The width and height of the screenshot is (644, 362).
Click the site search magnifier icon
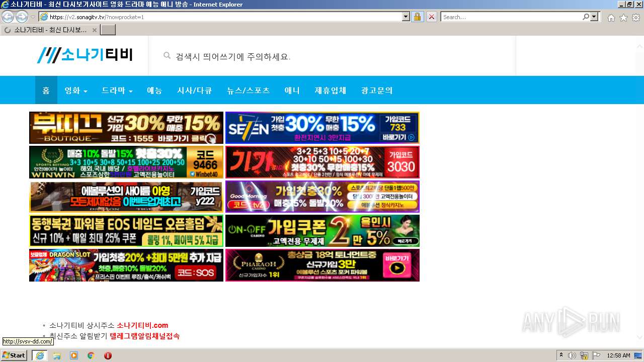tap(167, 56)
